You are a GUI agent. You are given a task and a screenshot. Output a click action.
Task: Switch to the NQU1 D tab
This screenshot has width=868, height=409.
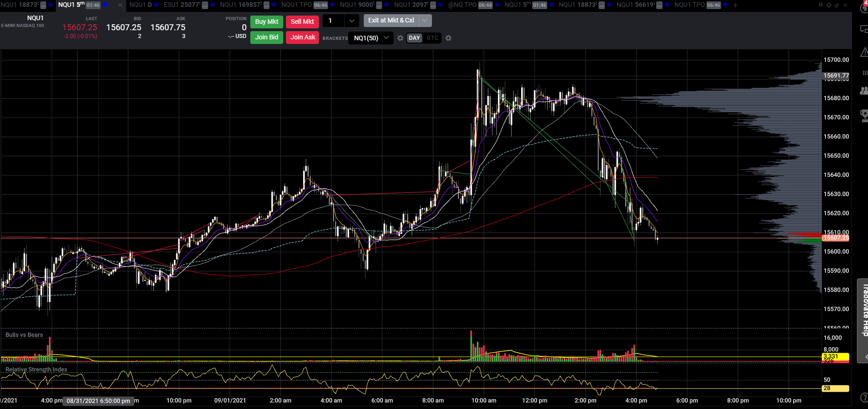click(x=140, y=5)
